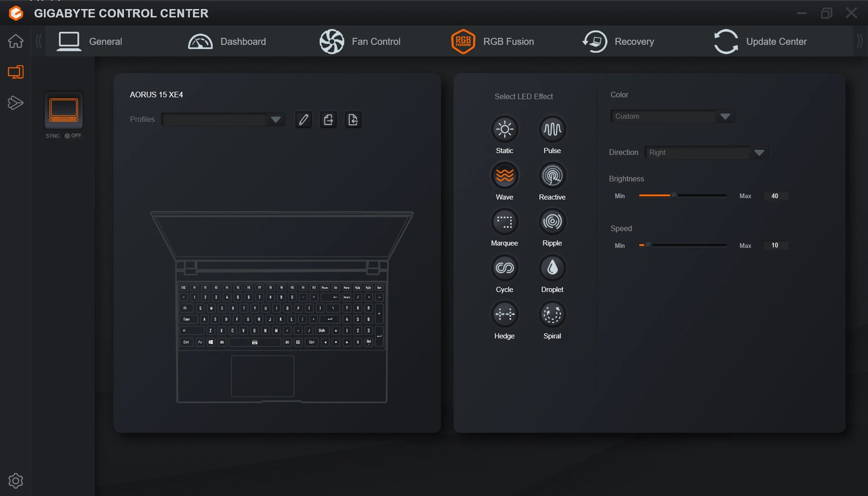This screenshot has width=868, height=496.
Task: Open the Update Center section
Action: point(760,41)
